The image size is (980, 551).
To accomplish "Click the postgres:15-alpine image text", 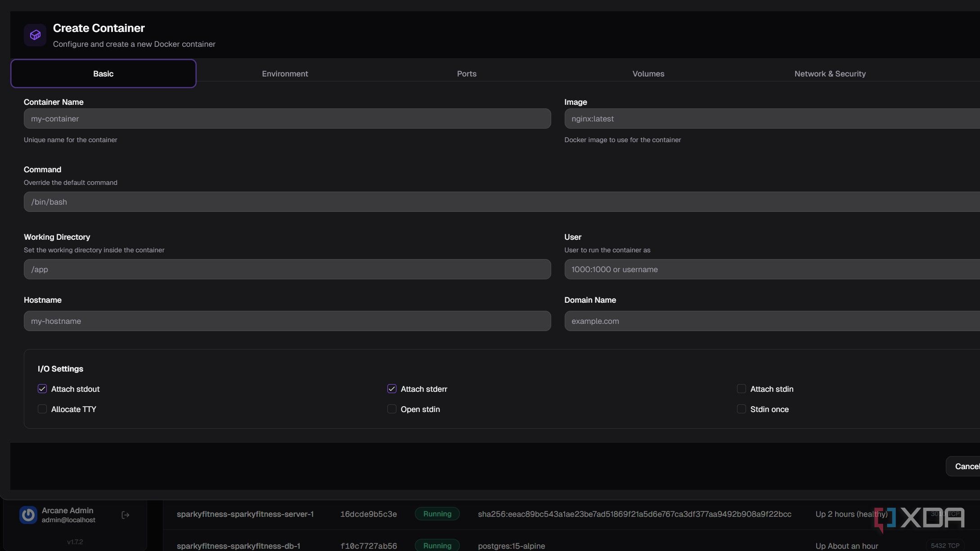I will tap(511, 546).
